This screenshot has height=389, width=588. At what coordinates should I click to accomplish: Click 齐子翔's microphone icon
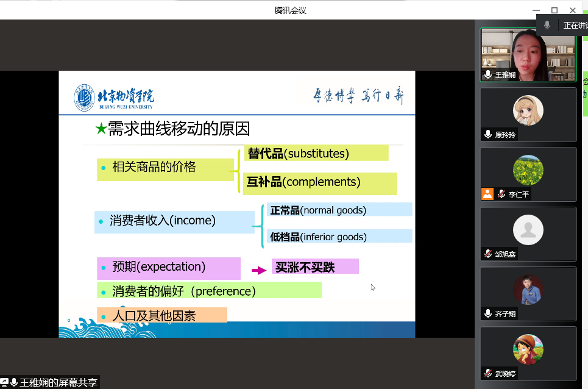488,313
